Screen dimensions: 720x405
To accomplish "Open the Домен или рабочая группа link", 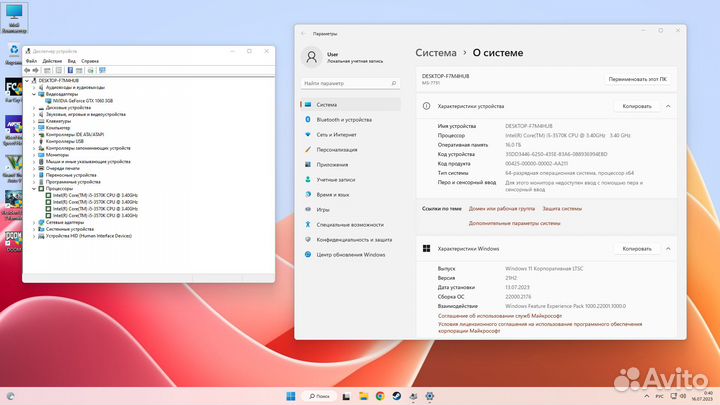I will tap(501, 208).
